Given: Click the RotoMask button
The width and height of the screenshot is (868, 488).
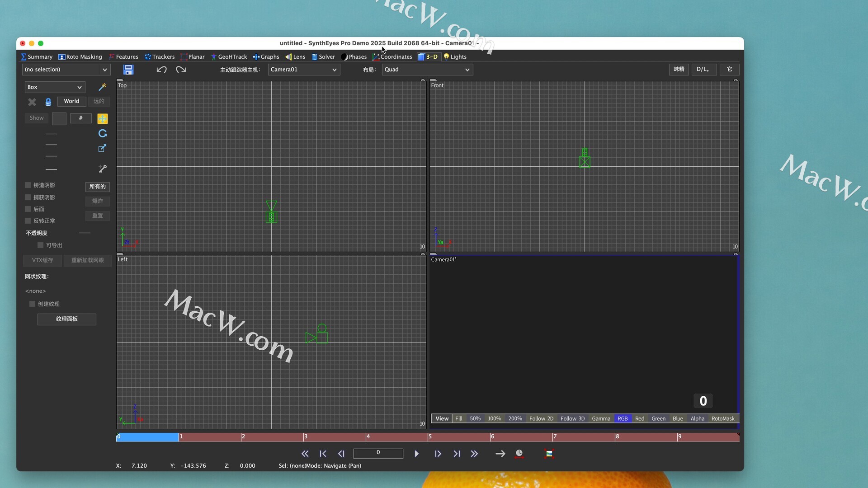Looking at the screenshot, I should tap(723, 419).
